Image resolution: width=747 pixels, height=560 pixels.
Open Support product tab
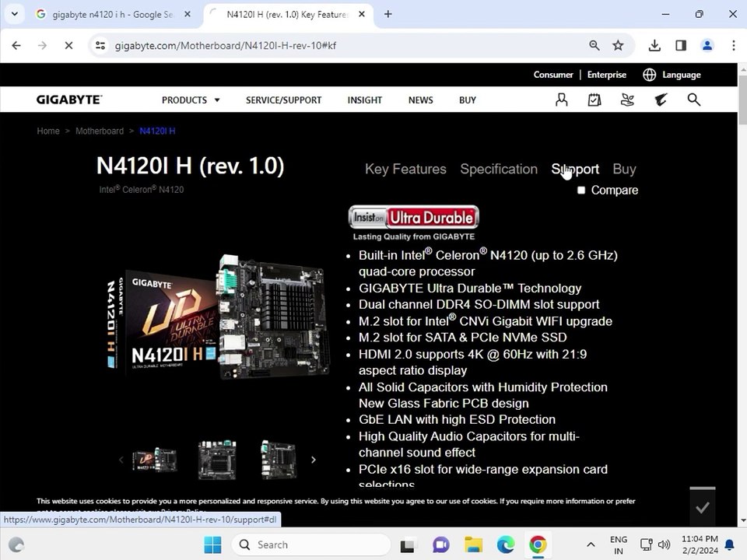pyautogui.click(x=575, y=169)
